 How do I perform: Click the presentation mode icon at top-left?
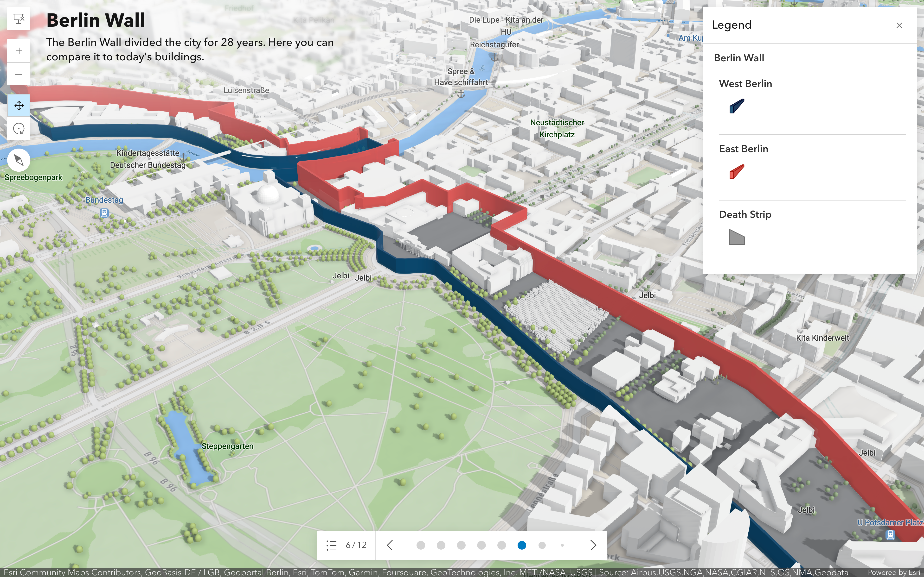tap(19, 18)
